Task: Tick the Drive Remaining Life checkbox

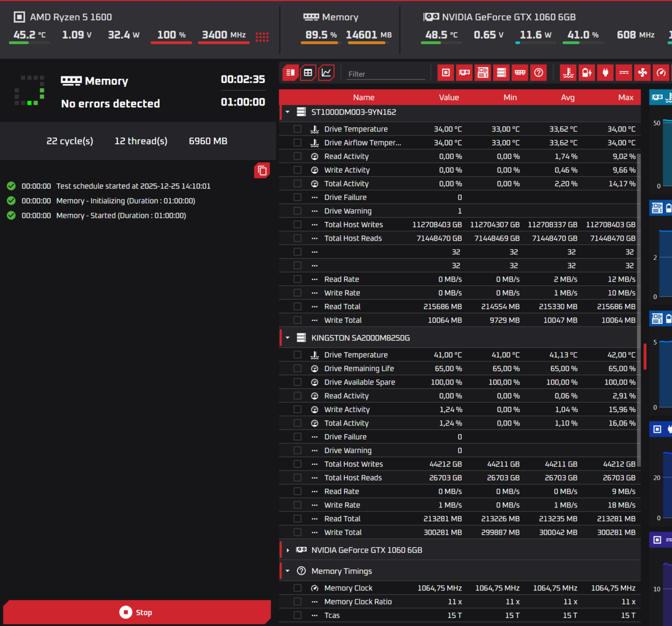Action: tap(297, 368)
